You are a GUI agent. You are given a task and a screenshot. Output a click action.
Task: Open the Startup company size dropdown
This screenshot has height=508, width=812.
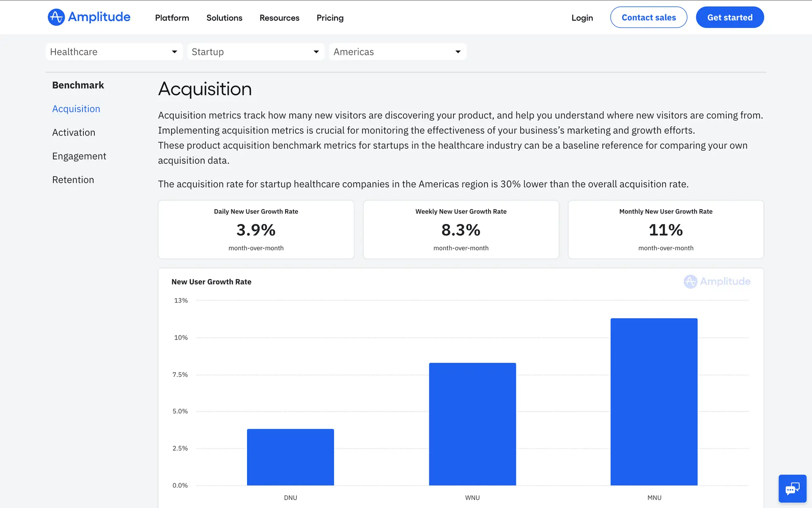[255, 52]
